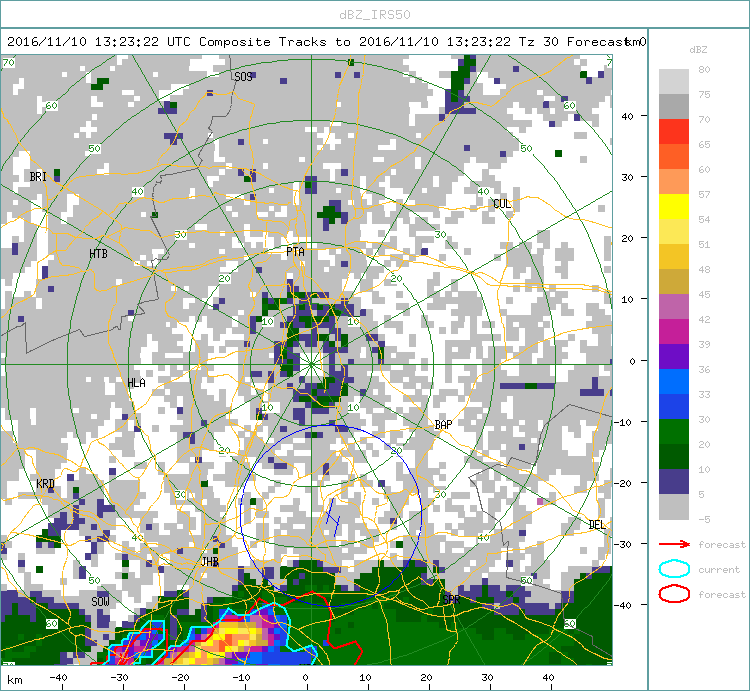Screen dimensions: 750x691
Task: Click the BRI station label
Action: click(x=38, y=176)
